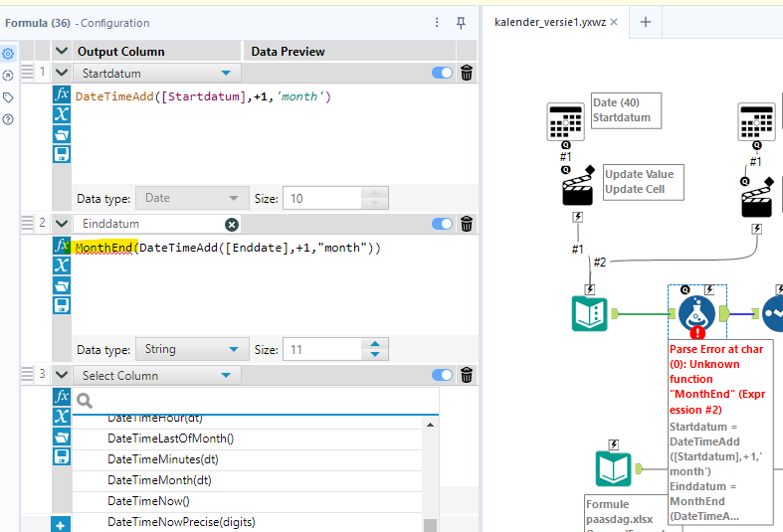Choose DateTimeMinutes(dt) from function list

click(248, 459)
